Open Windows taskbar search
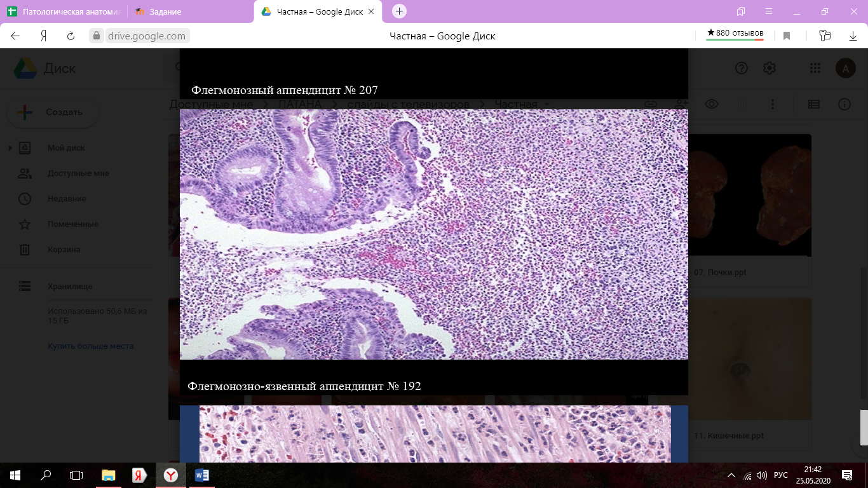The image size is (868, 488). 46,475
